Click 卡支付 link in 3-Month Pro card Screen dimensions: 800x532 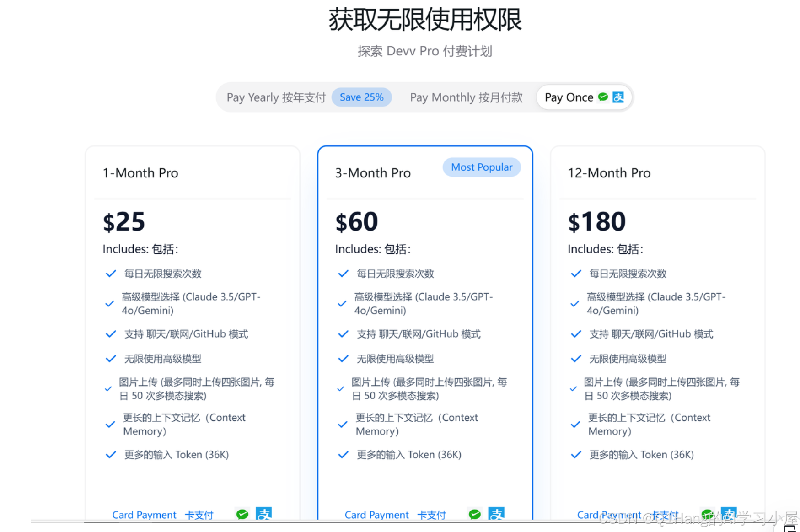431,515
